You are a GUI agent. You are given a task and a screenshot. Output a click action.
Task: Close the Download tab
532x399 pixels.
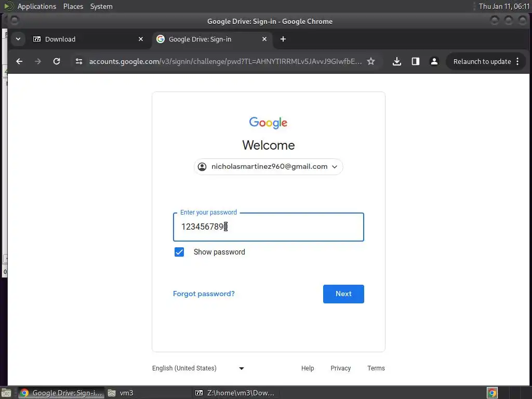pos(141,39)
